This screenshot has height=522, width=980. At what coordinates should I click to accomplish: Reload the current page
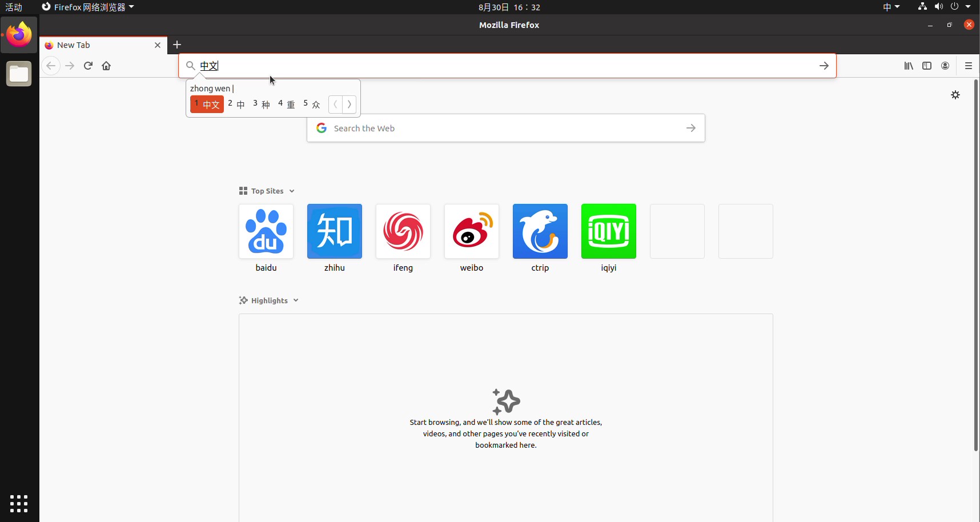[x=88, y=66]
